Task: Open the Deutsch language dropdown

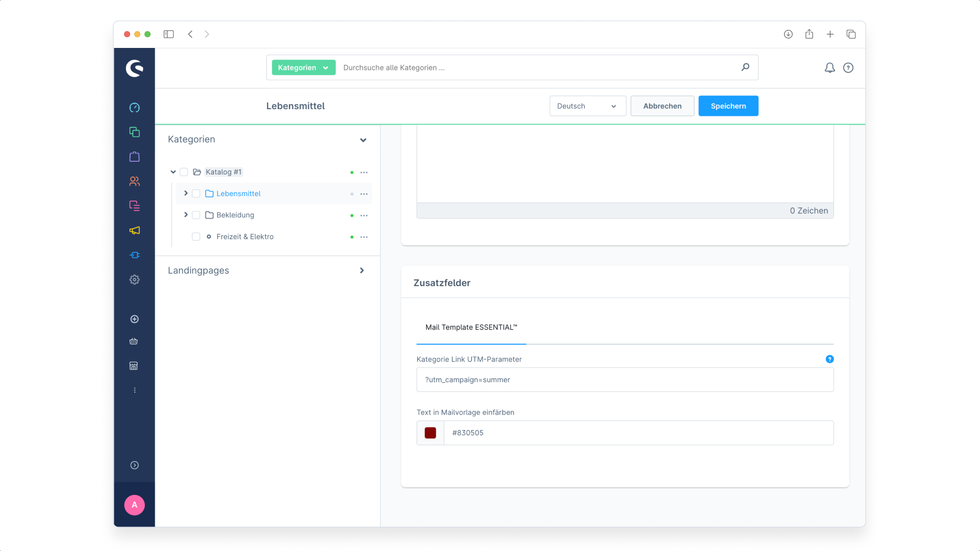Action: point(587,106)
